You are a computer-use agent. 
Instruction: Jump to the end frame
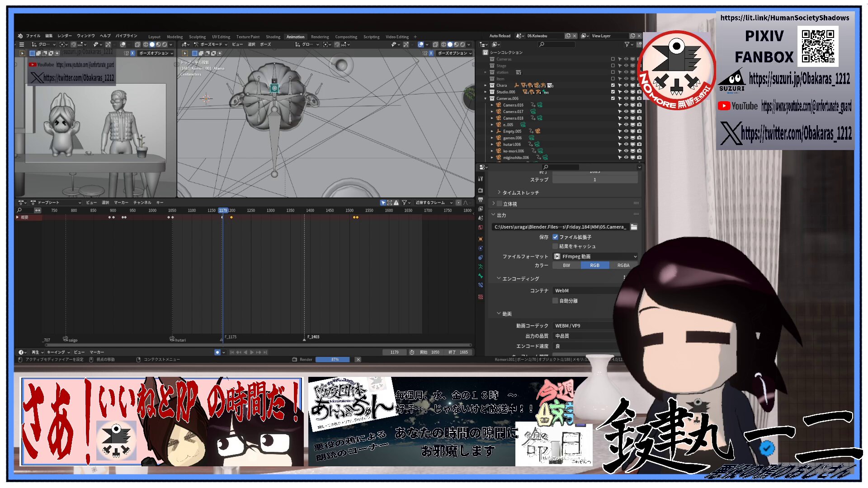(265, 352)
